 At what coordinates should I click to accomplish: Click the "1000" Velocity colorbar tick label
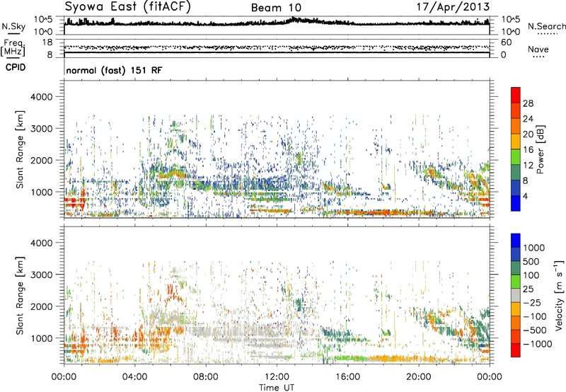coord(534,248)
